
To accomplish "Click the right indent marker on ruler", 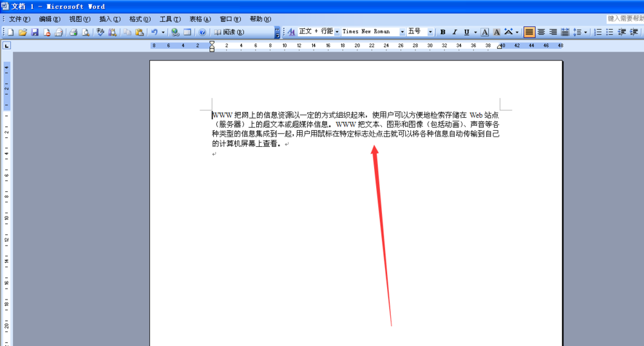I will coord(500,46).
